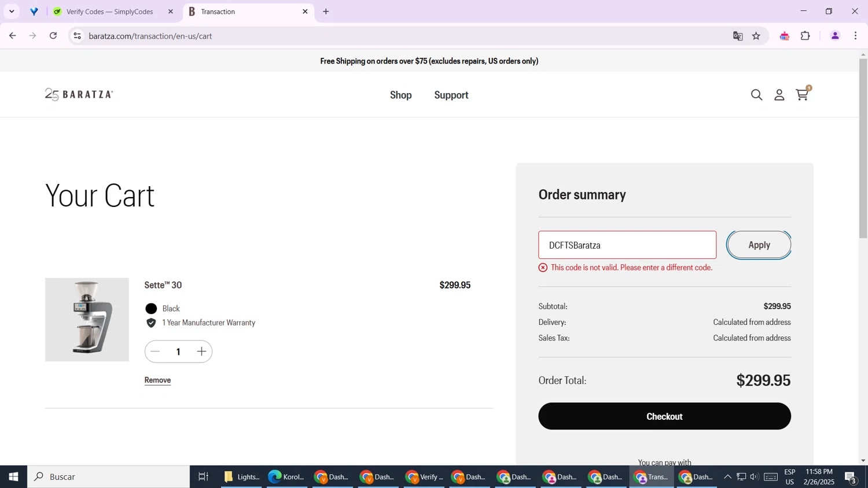The height and width of the screenshot is (488, 868).
Task: Open the Shop menu
Action: click(x=401, y=95)
